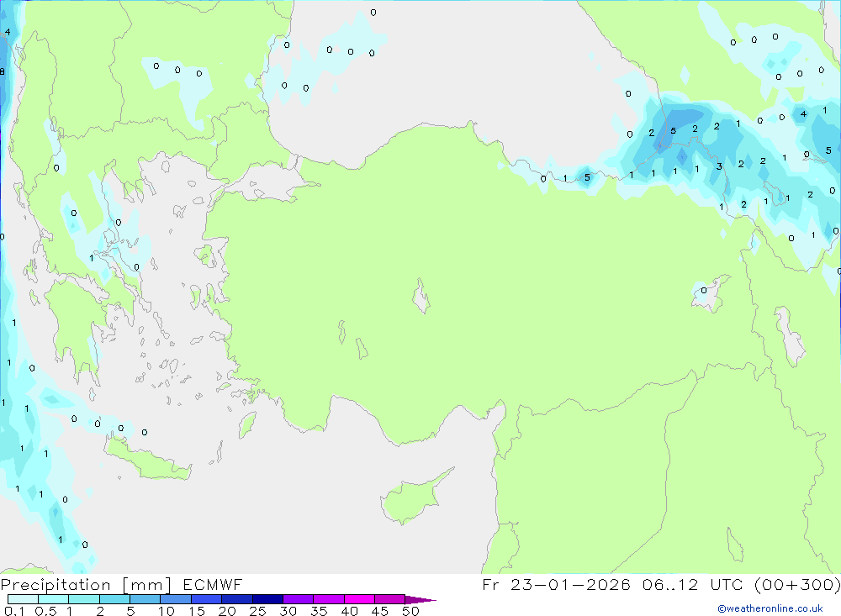Image resolution: width=841 pixels, height=616 pixels.
Task: Click the 'Precipitation [mm]' title text
Action: [86, 585]
